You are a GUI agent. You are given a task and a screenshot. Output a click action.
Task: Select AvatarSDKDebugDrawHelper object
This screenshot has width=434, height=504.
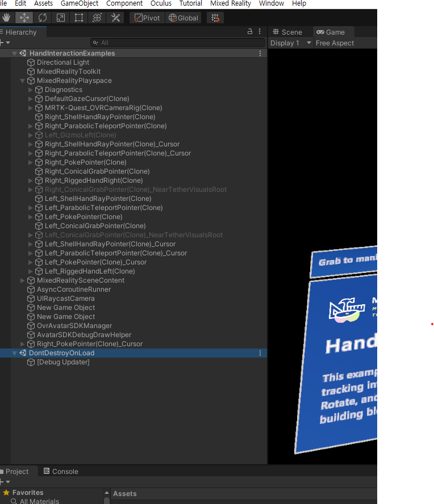(84, 335)
